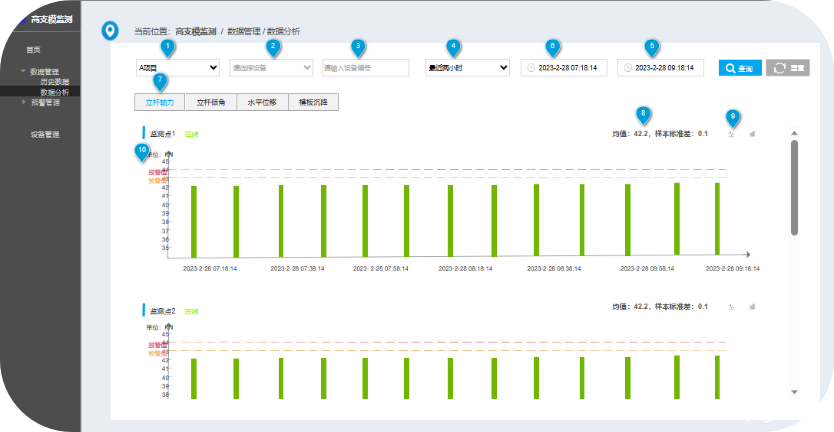Click the location pin icon beside breadcrumb

click(x=110, y=31)
